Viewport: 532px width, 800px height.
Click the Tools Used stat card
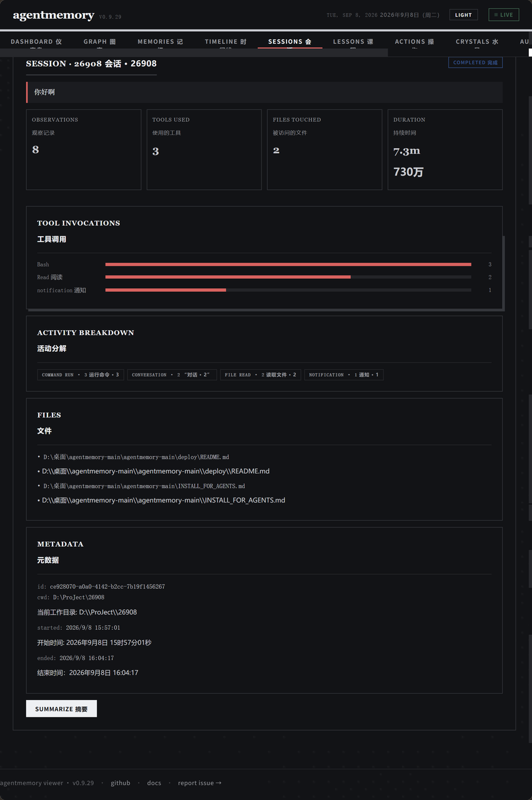pos(204,150)
